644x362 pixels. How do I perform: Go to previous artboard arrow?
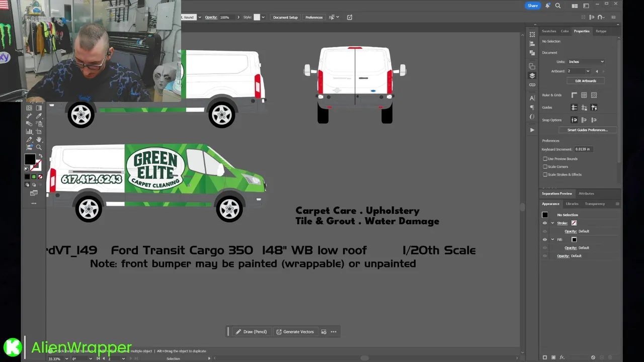[597, 71]
